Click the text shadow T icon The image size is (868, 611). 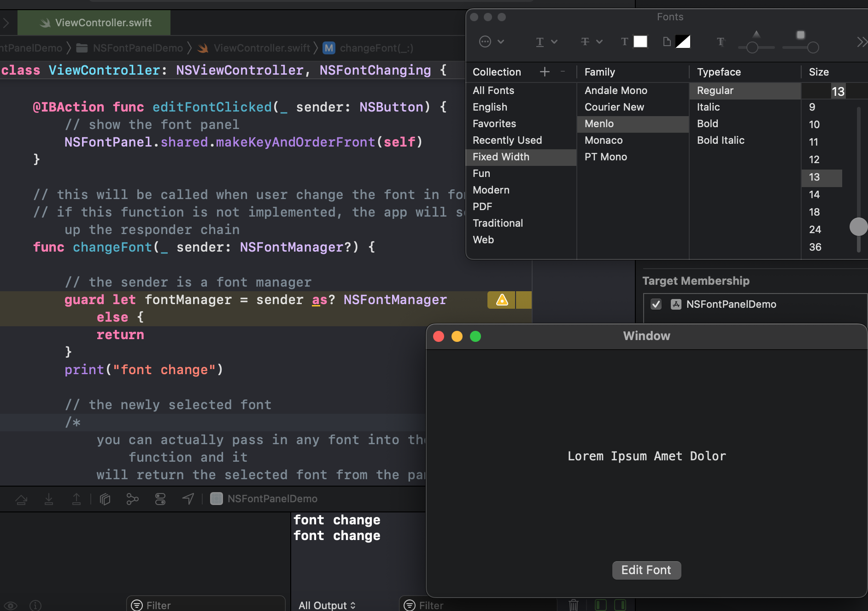point(721,42)
